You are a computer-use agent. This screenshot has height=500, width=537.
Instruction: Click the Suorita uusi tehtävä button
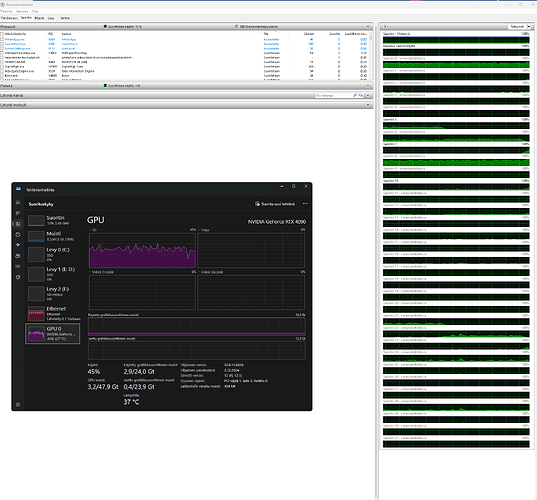[275, 204]
